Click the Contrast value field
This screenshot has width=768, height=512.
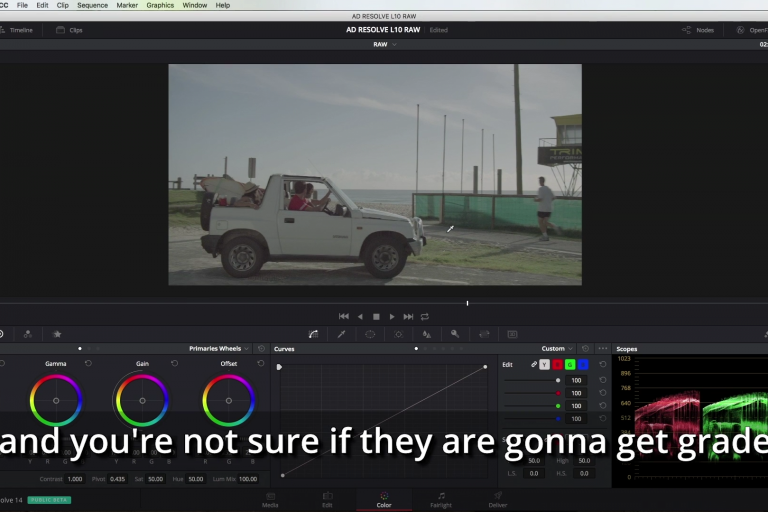(x=75, y=479)
